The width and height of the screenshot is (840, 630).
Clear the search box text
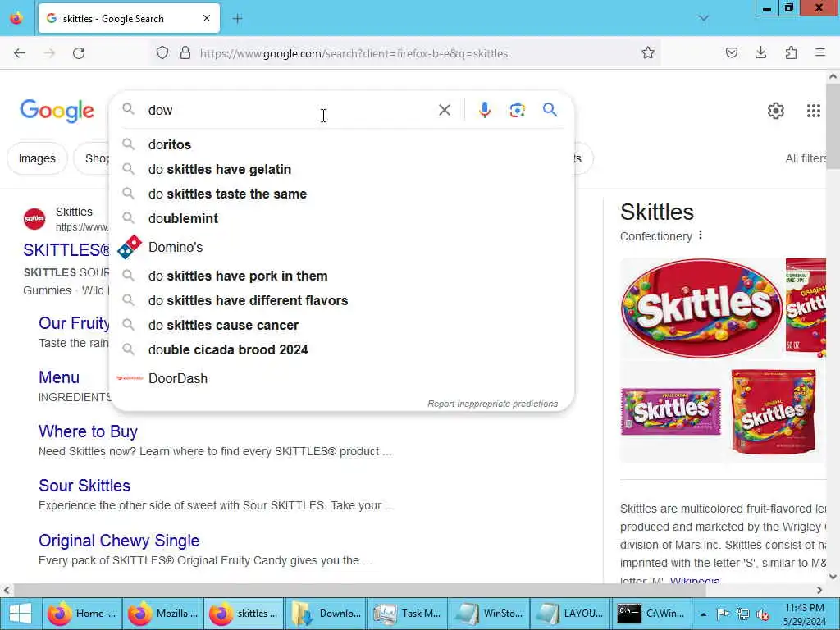pos(445,111)
